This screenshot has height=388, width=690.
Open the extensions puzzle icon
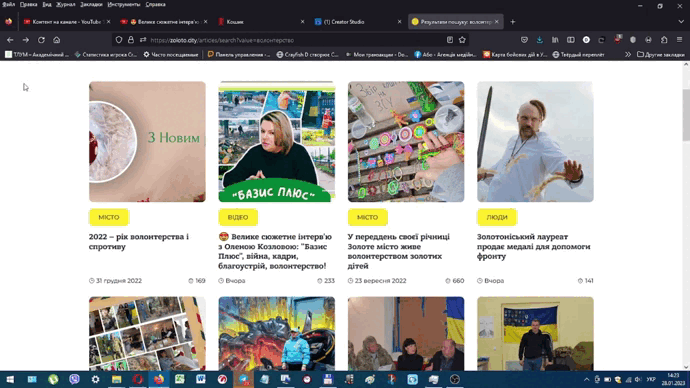664,40
